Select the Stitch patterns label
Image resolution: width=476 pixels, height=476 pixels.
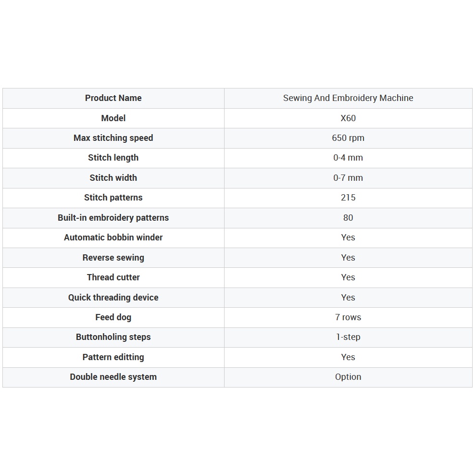(113, 198)
